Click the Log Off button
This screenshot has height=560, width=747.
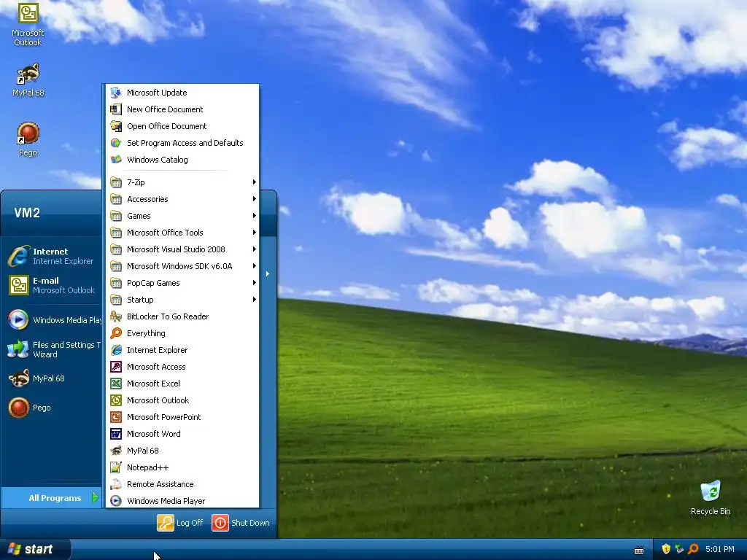click(x=180, y=523)
